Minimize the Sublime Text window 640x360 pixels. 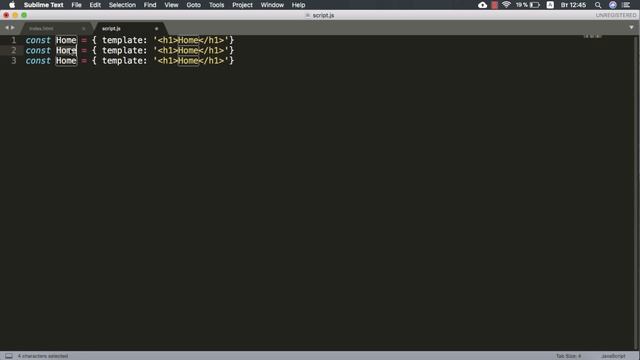click(x=15, y=15)
